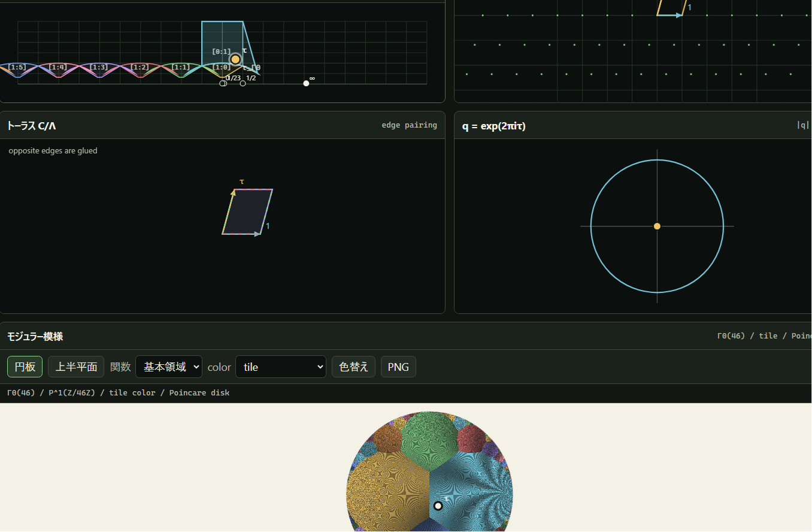812x532 pixels.
Task: Export the pattern with the PNG button
Action: 398,367
